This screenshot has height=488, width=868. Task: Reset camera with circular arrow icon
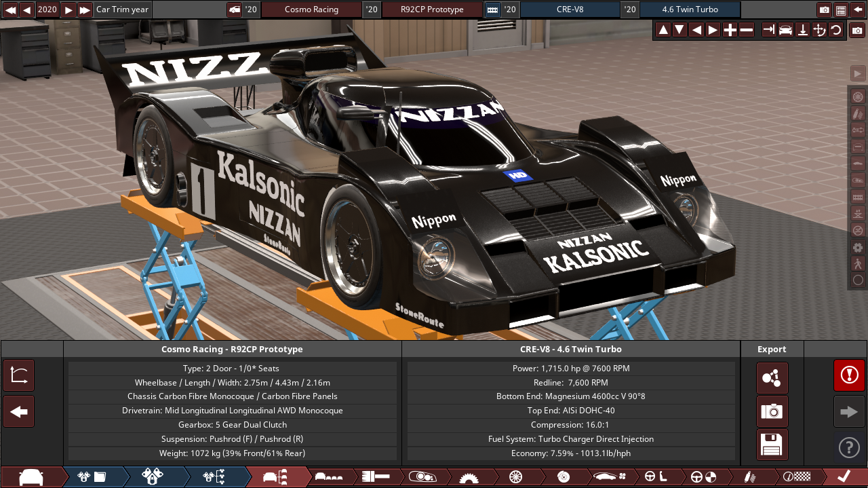tap(835, 30)
